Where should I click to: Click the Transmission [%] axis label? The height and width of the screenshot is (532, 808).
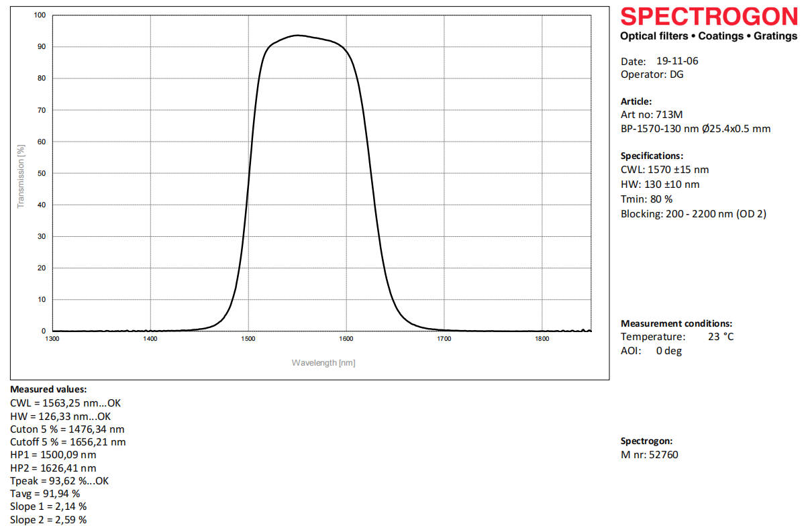21,176
